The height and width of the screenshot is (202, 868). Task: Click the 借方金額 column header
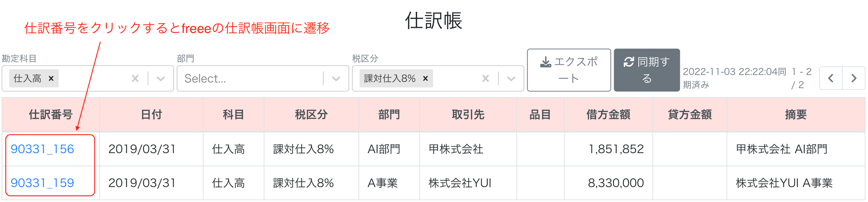pyautogui.click(x=608, y=115)
